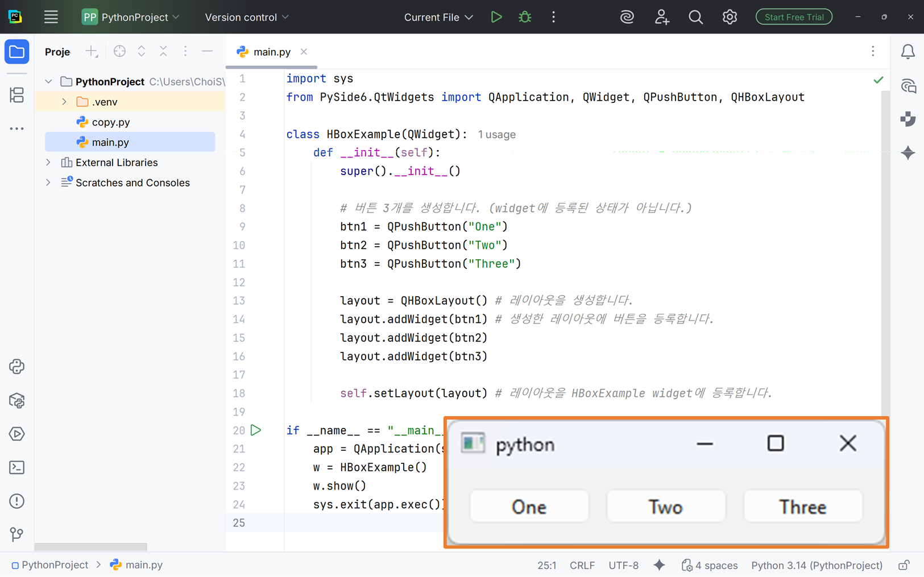Viewport: 924px width, 577px height.
Task: Show more tool windows ellipsis
Action: coord(17,129)
